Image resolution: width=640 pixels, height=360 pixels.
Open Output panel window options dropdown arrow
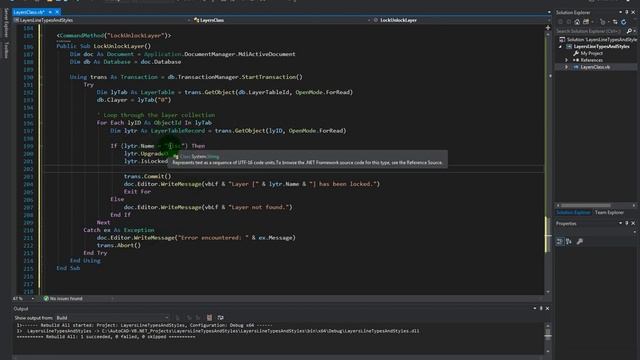[x=535, y=309]
